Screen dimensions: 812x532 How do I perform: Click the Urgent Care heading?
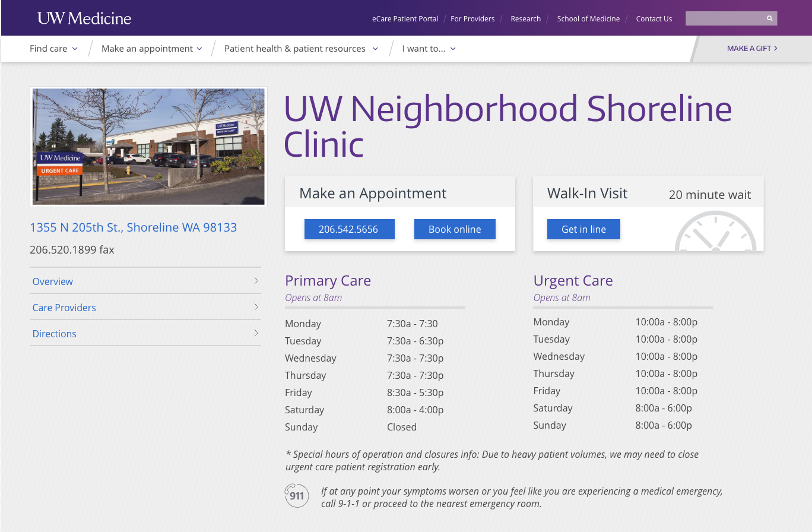click(573, 280)
